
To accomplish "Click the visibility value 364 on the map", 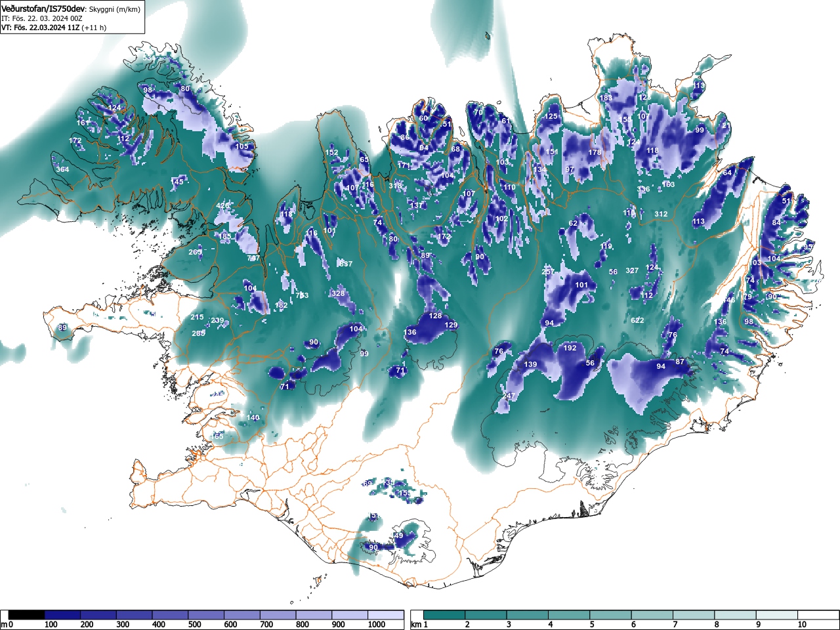I will click(x=62, y=169).
